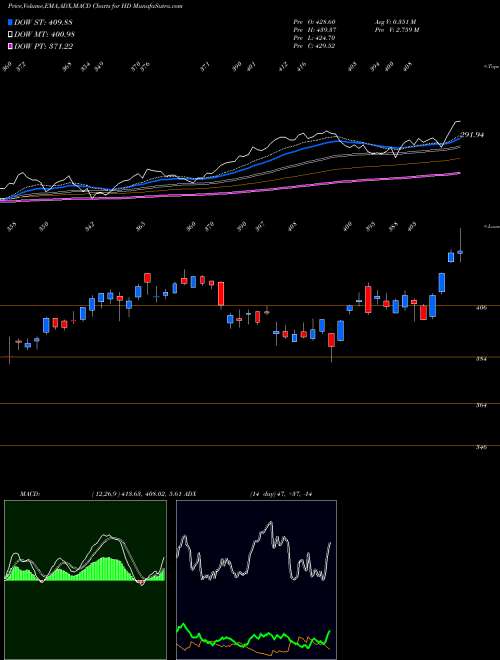Click the white DOW MT legend swatch
Image resolution: width=500 pixels, height=660 pixels.
pos(11,35)
